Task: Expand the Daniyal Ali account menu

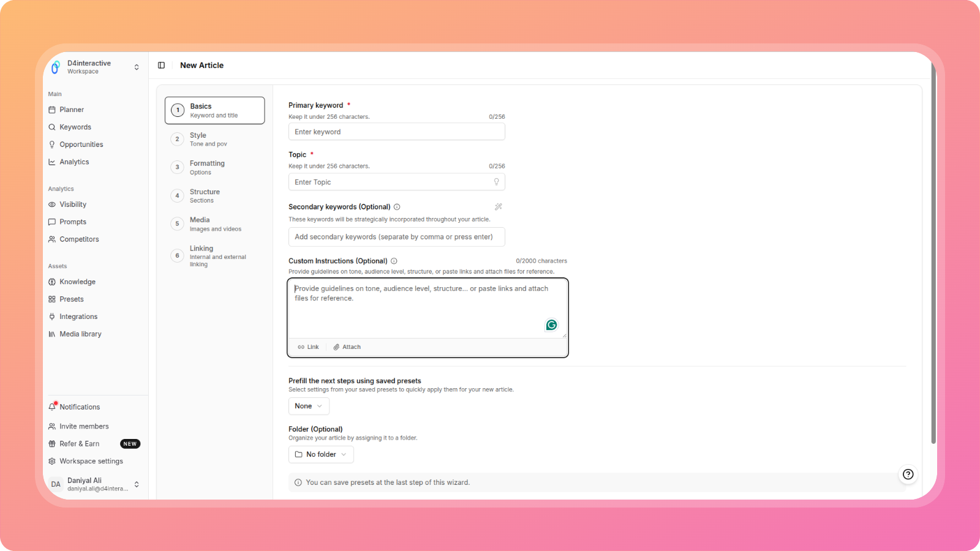Action: point(136,484)
